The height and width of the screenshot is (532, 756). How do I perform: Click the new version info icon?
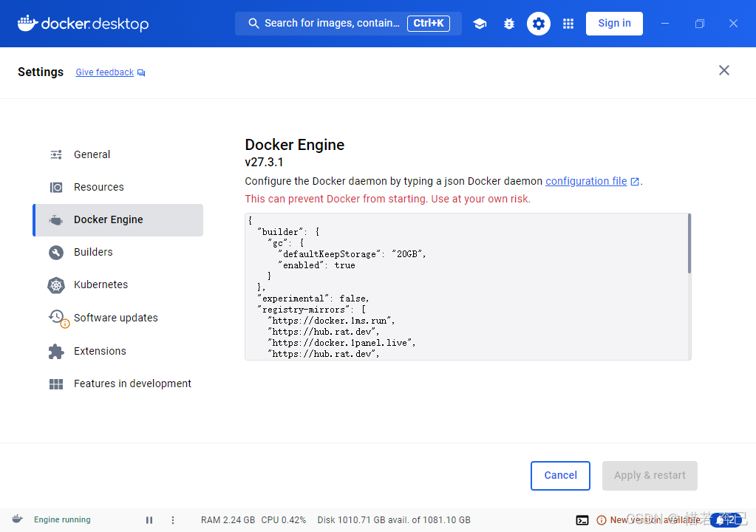(x=602, y=520)
